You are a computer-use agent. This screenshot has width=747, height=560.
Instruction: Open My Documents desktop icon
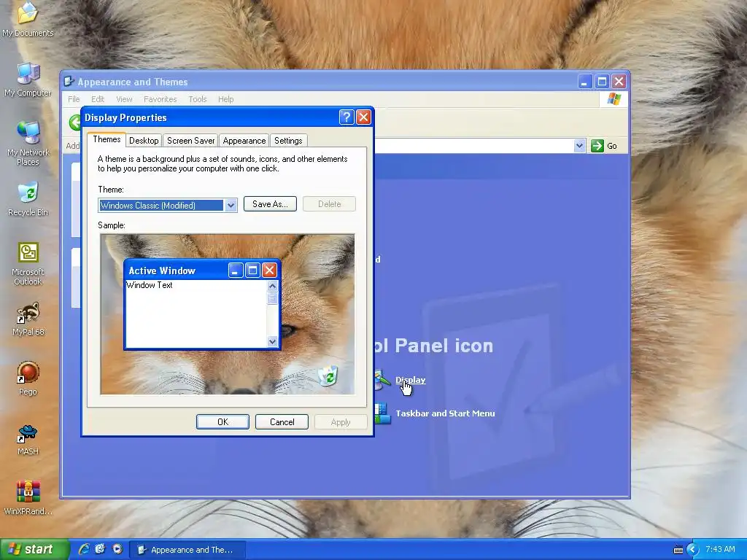point(28,19)
